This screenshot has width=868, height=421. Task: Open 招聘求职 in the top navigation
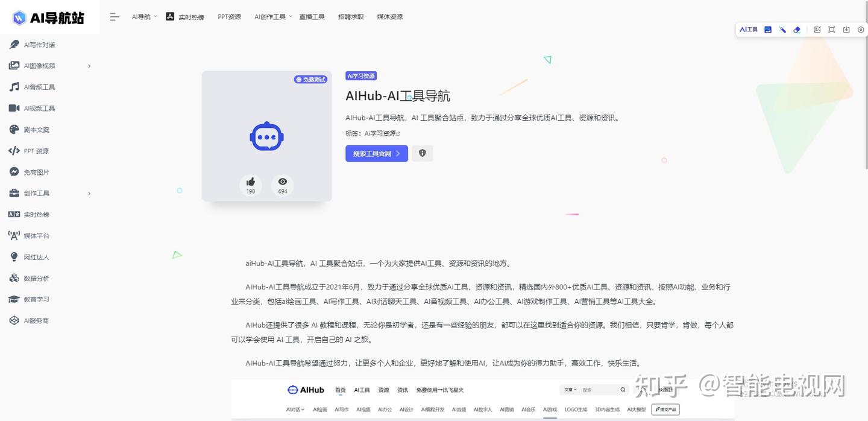[x=351, y=17]
